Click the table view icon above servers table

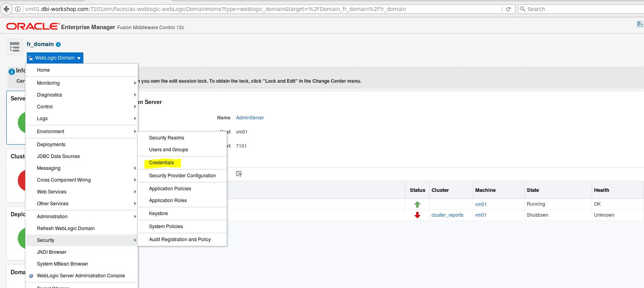(x=239, y=174)
